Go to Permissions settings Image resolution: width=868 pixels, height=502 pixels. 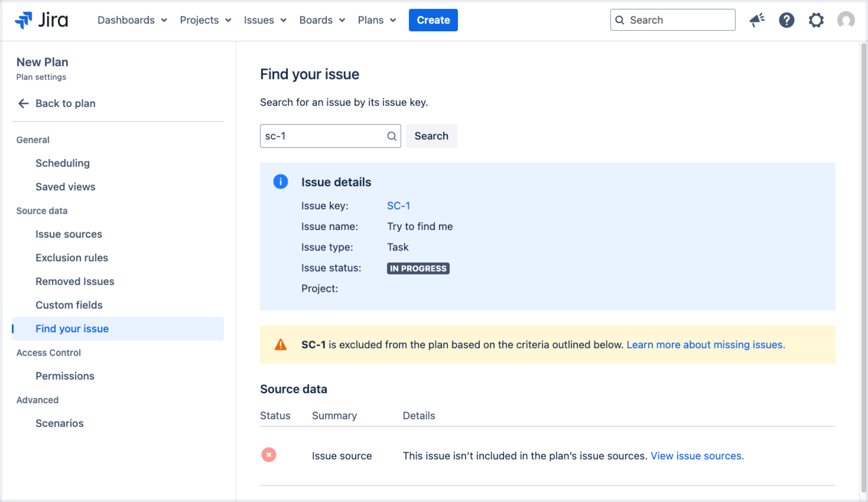(65, 376)
